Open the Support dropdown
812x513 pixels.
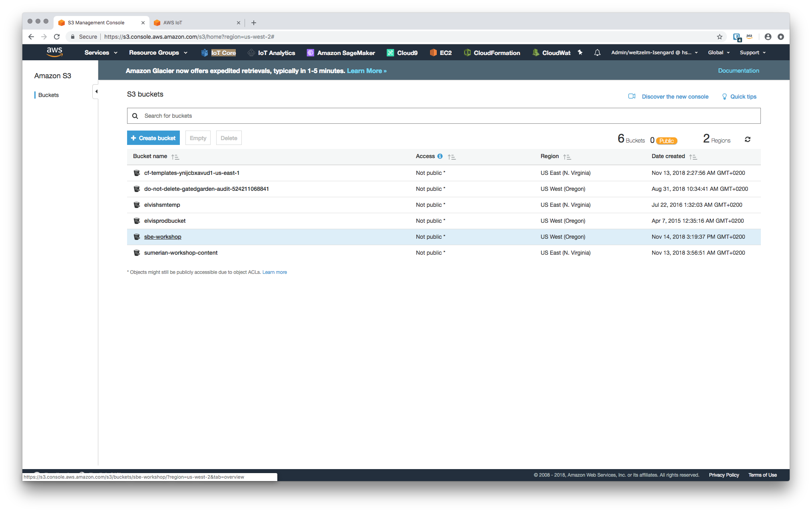[752, 53]
